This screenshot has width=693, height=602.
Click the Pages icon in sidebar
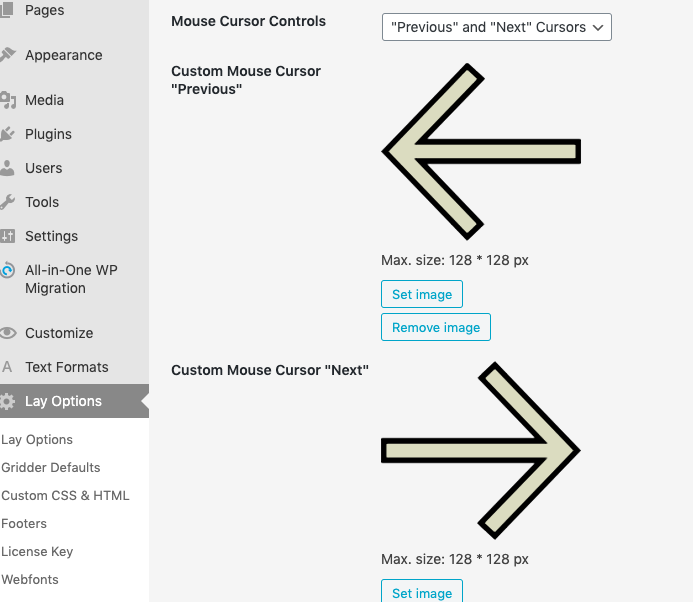point(8,11)
